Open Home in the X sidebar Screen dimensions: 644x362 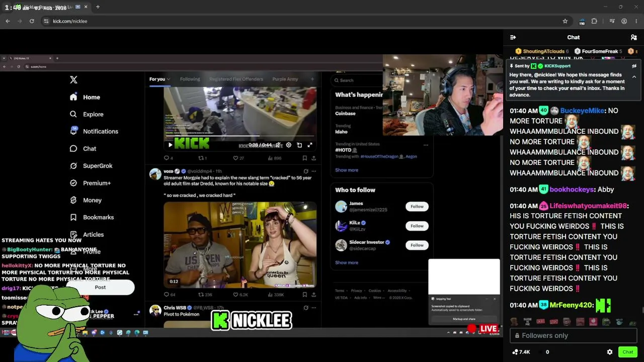(85, 97)
